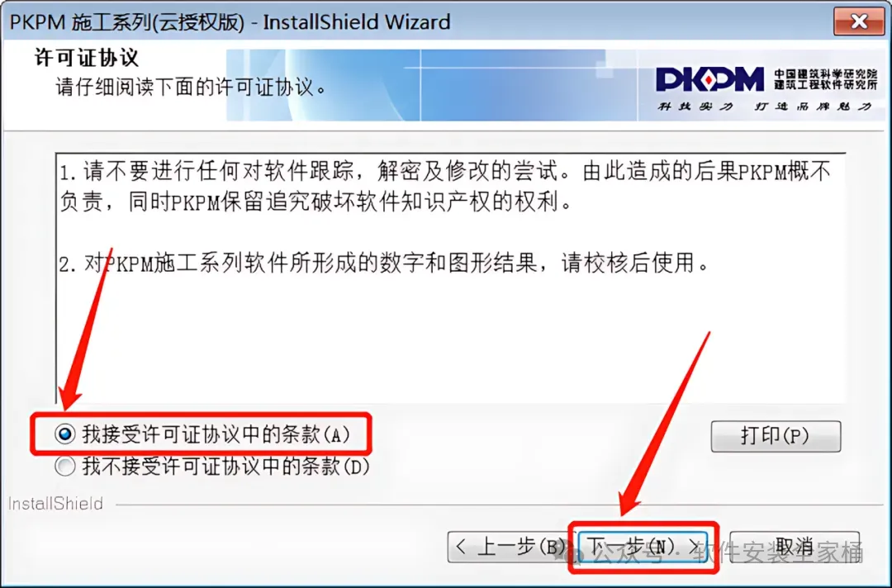Click the 打印(P) print button
This screenshot has height=588, width=892.
click(x=776, y=436)
